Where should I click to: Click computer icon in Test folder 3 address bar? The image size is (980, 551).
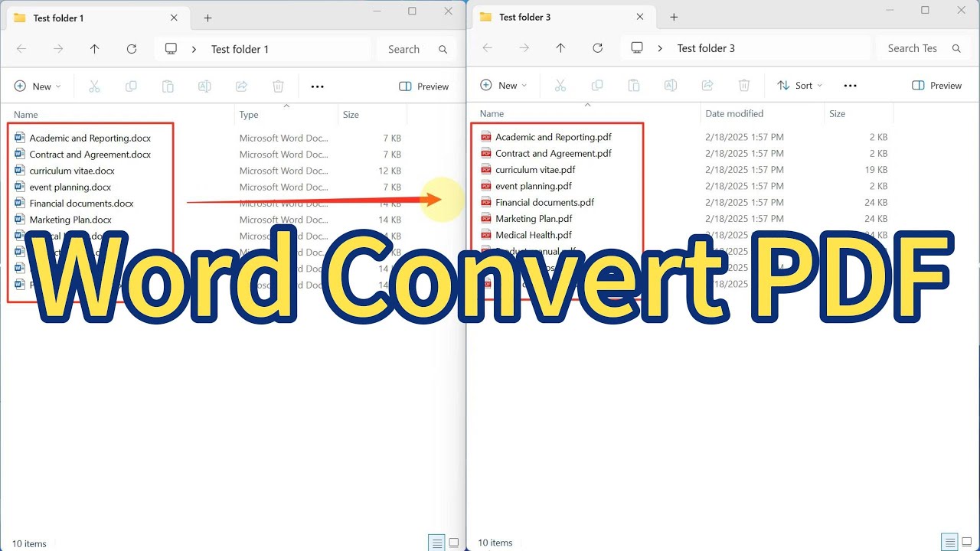pyautogui.click(x=637, y=48)
